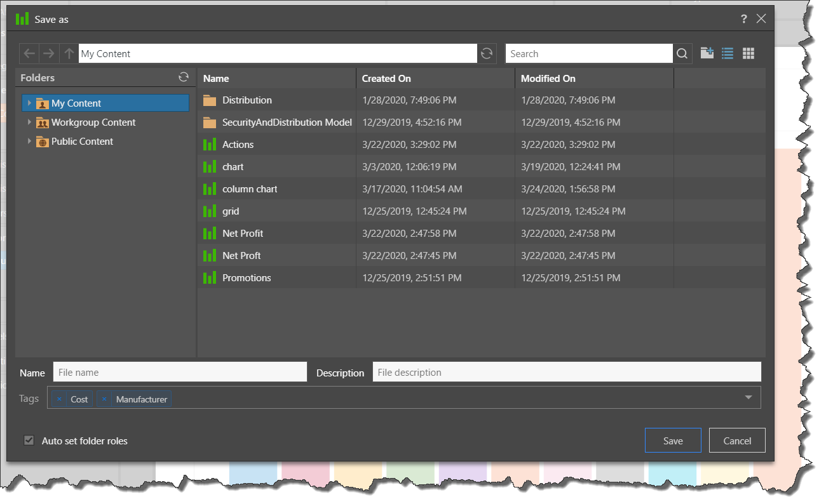The width and height of the screenshot is (826, 504).
Task: Remove the Cost tag
Action: pos(59,399)
